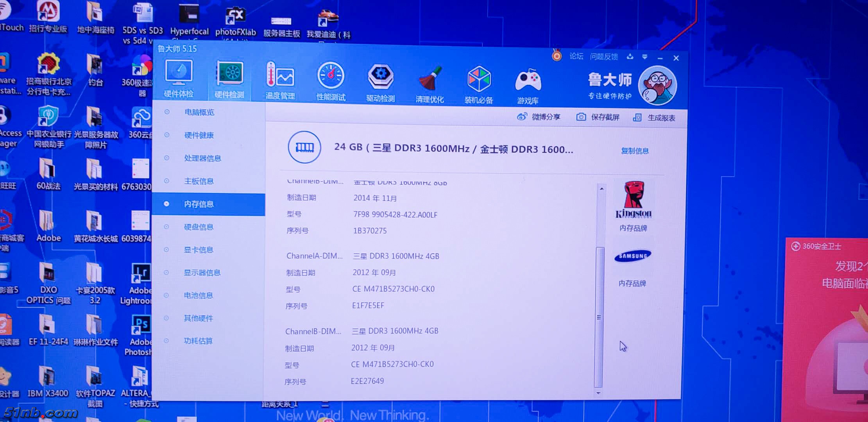868x422 pixels.
Task: Click the 复制信息 copy info link
Action: [x=635, y=151]
